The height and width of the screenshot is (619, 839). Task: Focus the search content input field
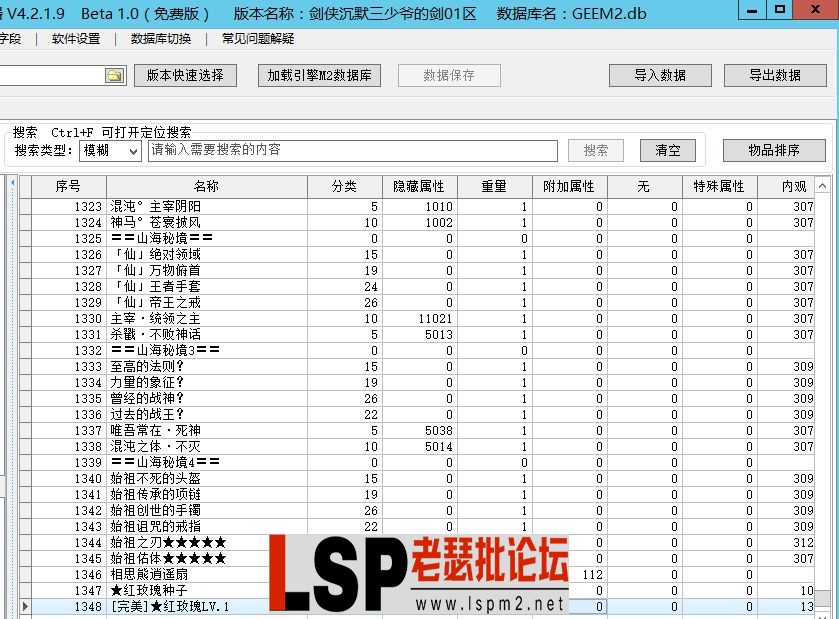tap(353, 150)
